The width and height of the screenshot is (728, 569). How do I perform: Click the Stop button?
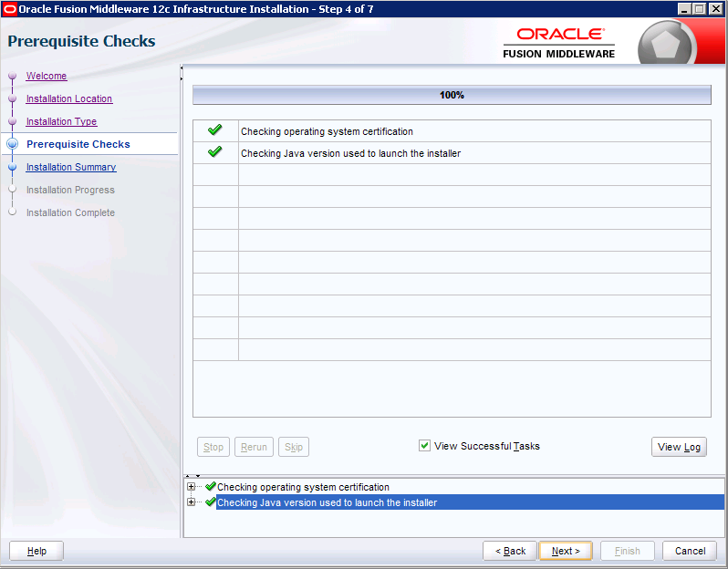tap(213, 447)
